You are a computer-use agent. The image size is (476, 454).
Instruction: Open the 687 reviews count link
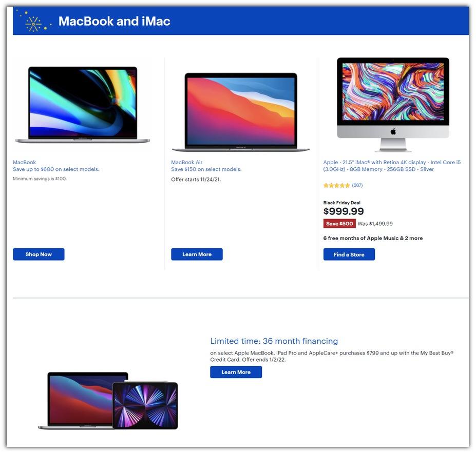(x=357, y=185)
